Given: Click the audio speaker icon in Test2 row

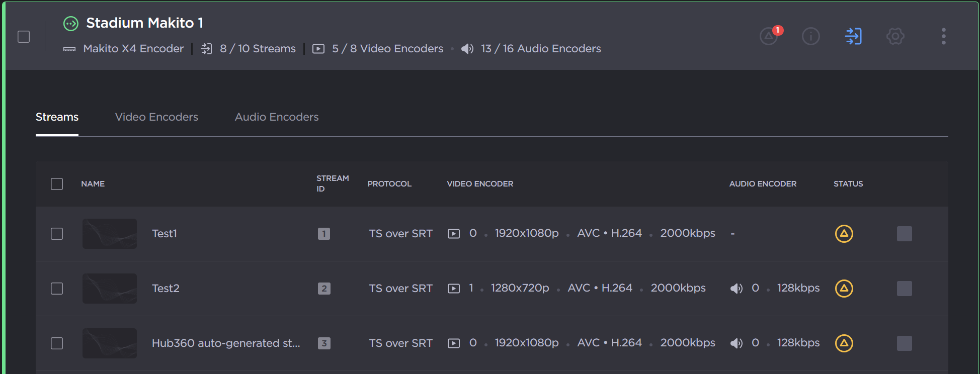Looking at the screenshot, I should 737,289.
